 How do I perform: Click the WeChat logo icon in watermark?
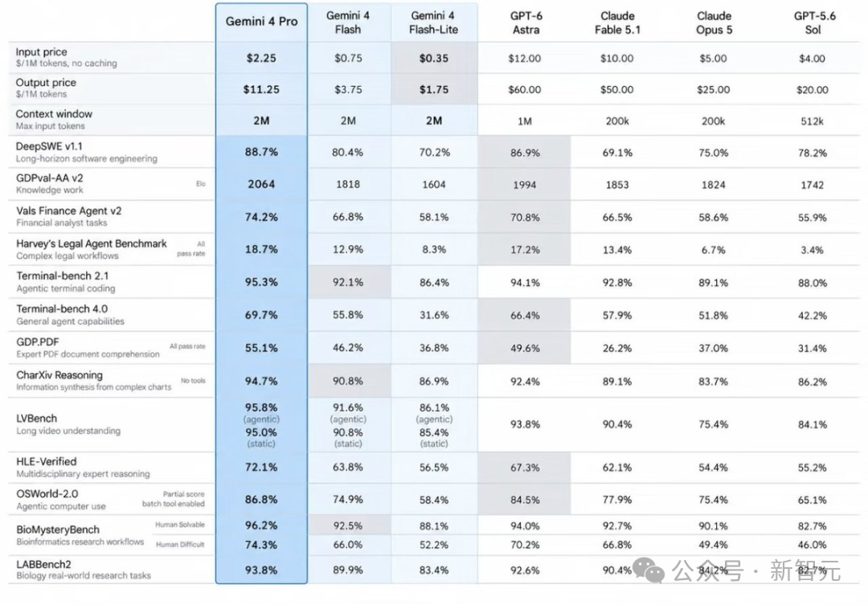[x=649, y=570]
